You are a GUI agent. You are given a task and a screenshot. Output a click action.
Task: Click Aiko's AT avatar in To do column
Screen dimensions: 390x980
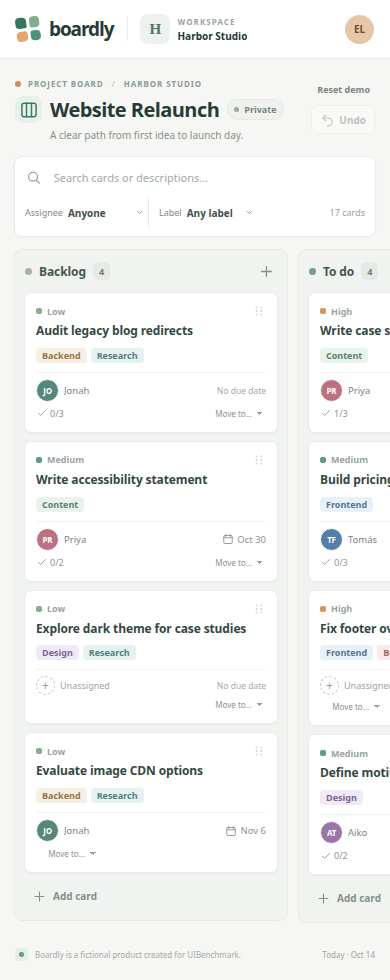[331, 832]
